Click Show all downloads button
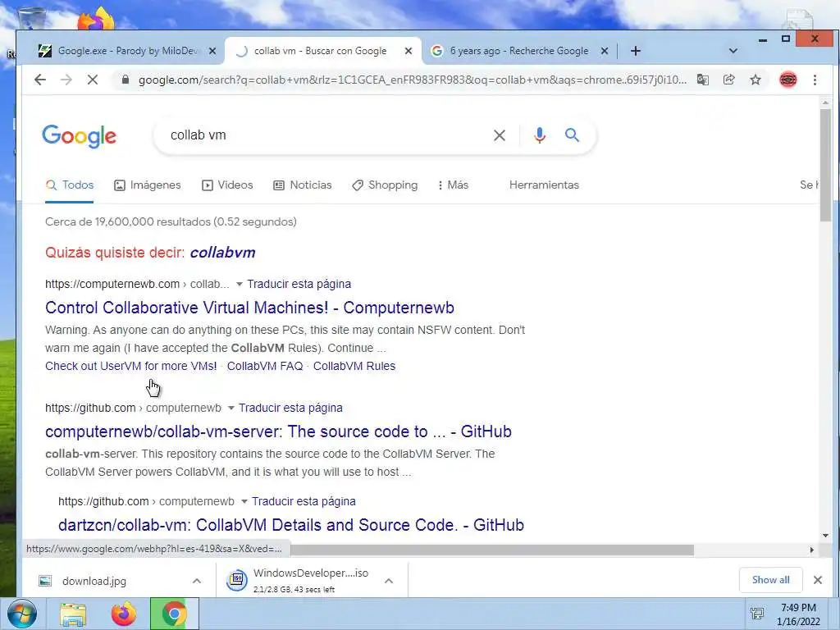This screenshot has height=630, width=840. coord(770,580)
